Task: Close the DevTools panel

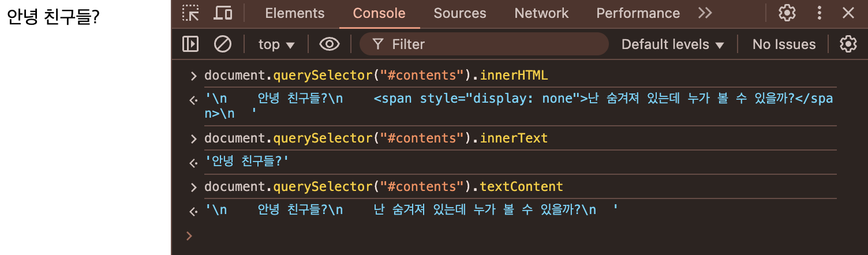Action: click(848, 13)
